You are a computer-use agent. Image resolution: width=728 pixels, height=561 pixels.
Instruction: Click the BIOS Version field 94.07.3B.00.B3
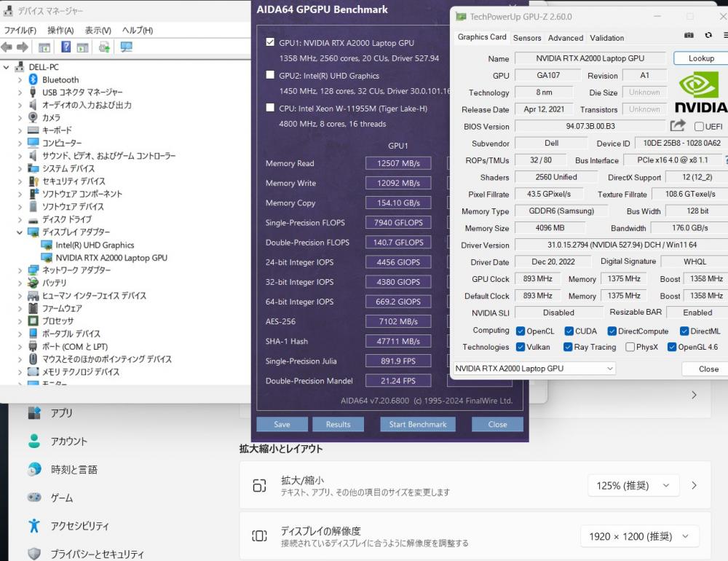(590, 126)
